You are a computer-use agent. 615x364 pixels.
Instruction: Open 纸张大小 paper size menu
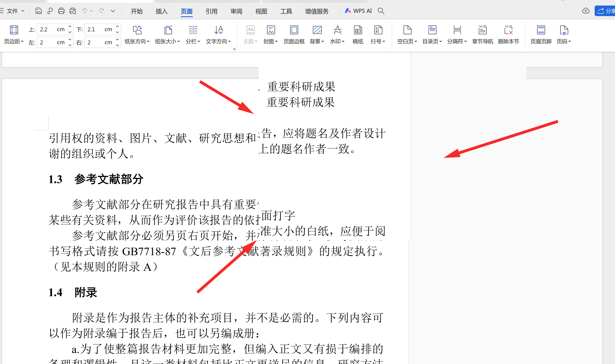click(167, 35)
